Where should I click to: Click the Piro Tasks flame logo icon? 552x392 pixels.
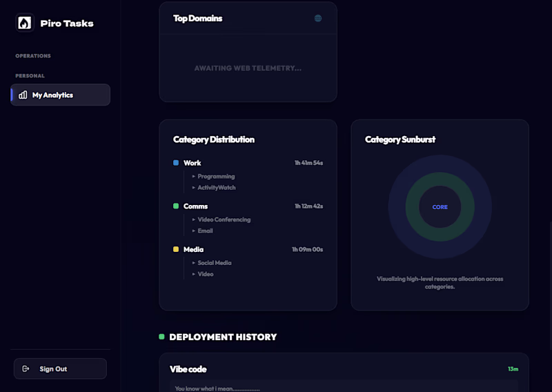pyautogui.click(x=25, y=23)
